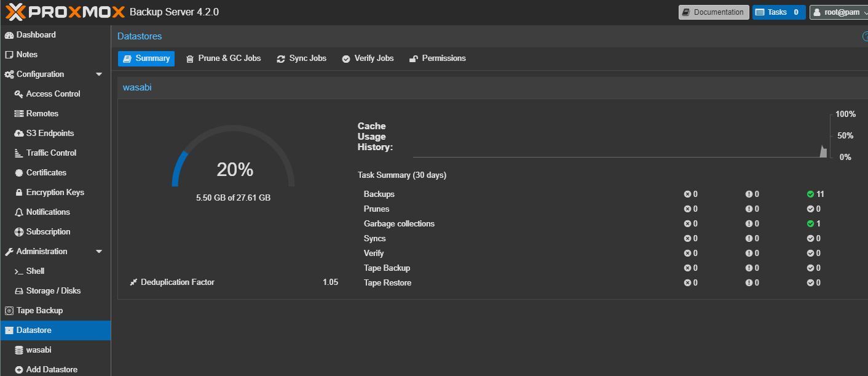
Task: Collapse the Configuration section arrow
Action: click(x=99, y=74)
